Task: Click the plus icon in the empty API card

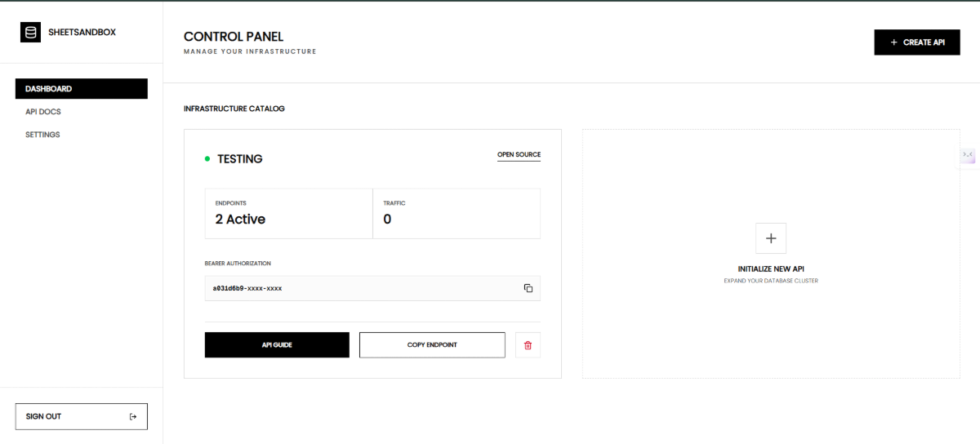Action: click(x=770, y=238)
